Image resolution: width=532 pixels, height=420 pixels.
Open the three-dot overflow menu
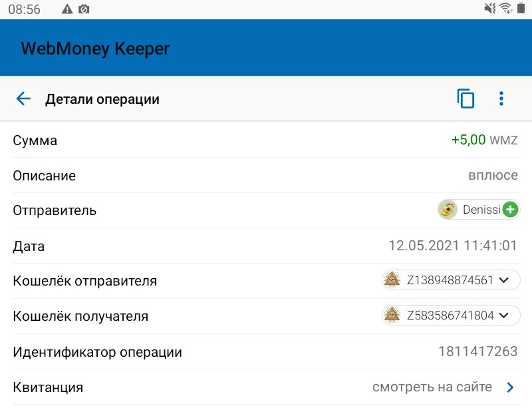click(x=501, y=99)
